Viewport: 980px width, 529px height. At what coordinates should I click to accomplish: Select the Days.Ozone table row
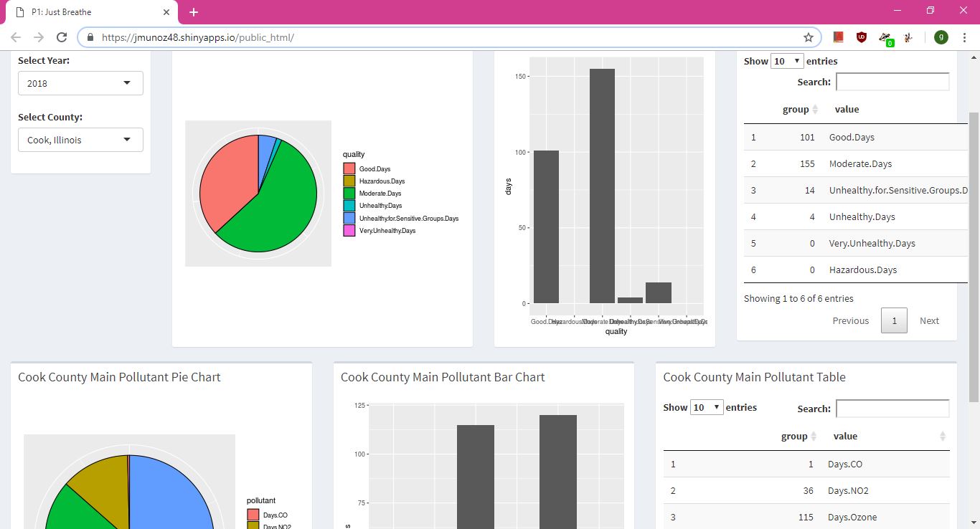806,517
